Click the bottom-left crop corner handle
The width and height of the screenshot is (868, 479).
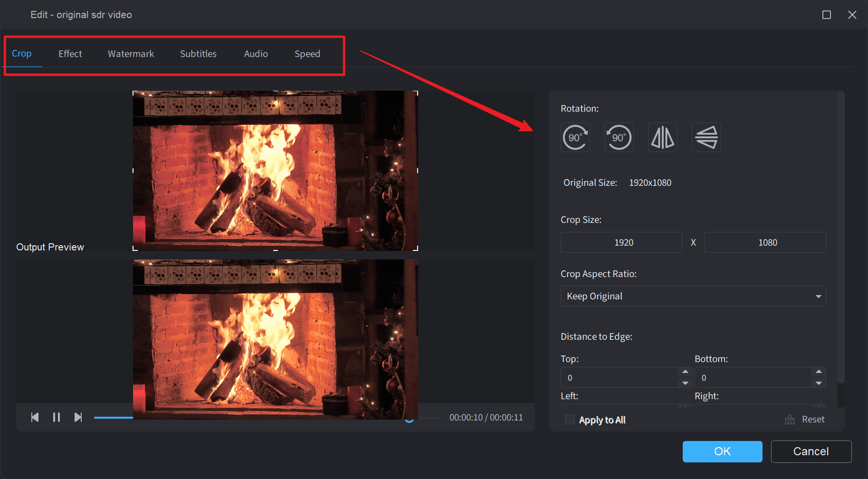click(x=134, y=249)
